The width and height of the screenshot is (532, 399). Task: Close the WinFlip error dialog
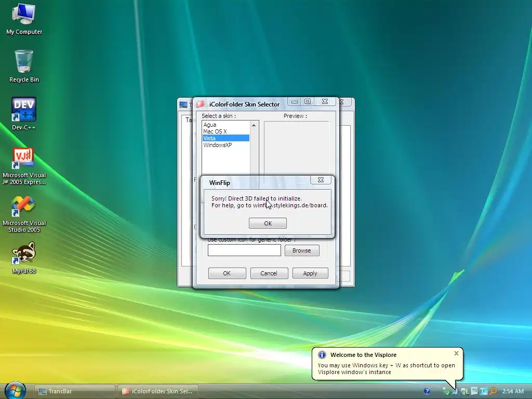click(x=321, y=180)
